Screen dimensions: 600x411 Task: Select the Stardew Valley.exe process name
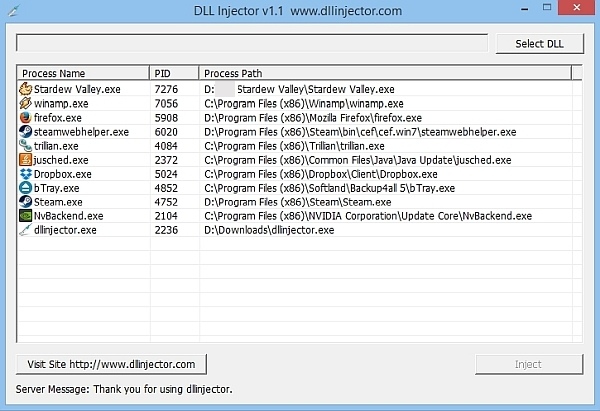[x=77, y=89]
